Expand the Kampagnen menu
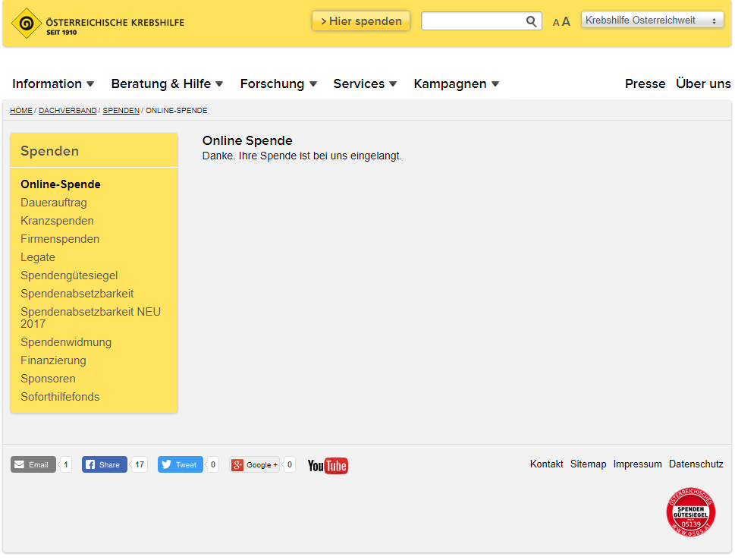 tap(456, 84)
